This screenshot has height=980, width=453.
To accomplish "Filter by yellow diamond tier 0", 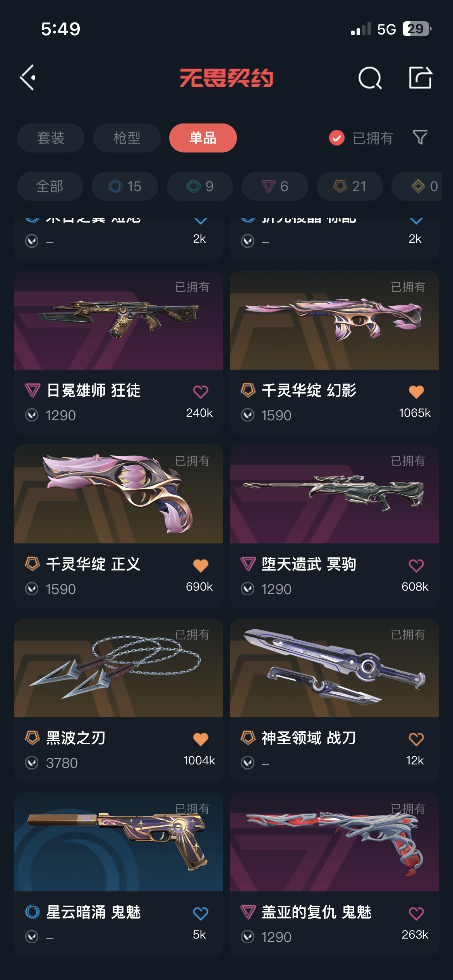I will (x=421, y=186).
